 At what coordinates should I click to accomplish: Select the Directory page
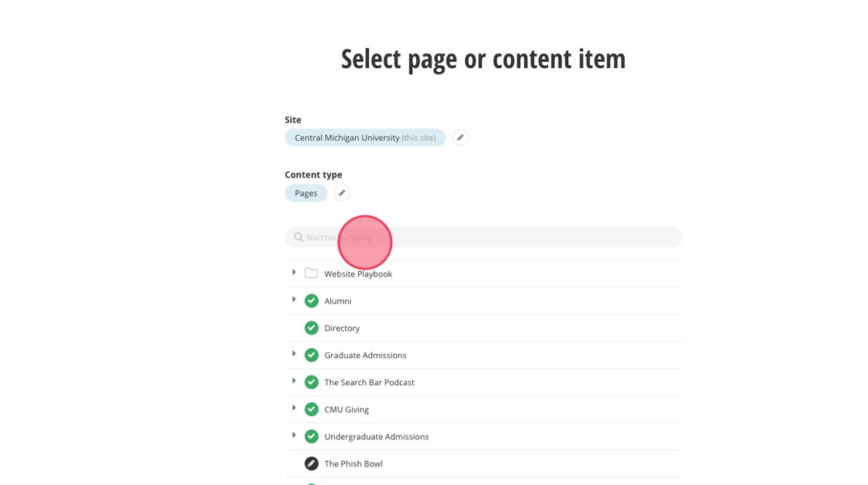tap(342, 328)
